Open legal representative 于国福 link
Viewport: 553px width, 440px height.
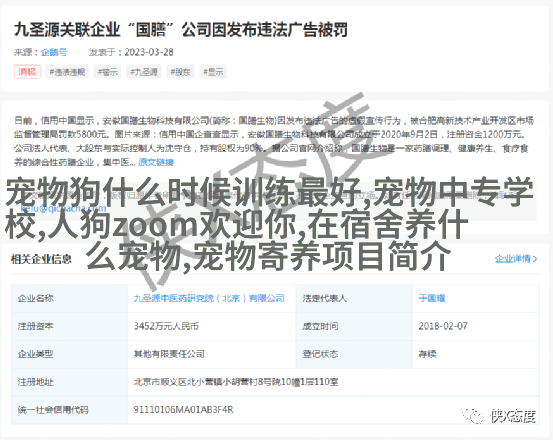(432, 298)
